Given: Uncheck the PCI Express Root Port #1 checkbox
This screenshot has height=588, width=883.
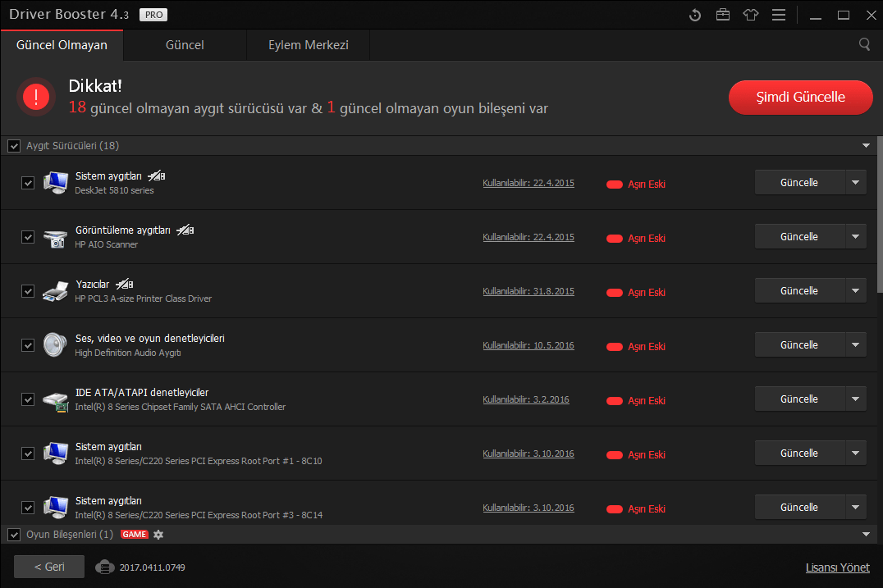Looking at the screenshot, I should tap(28, 453).
